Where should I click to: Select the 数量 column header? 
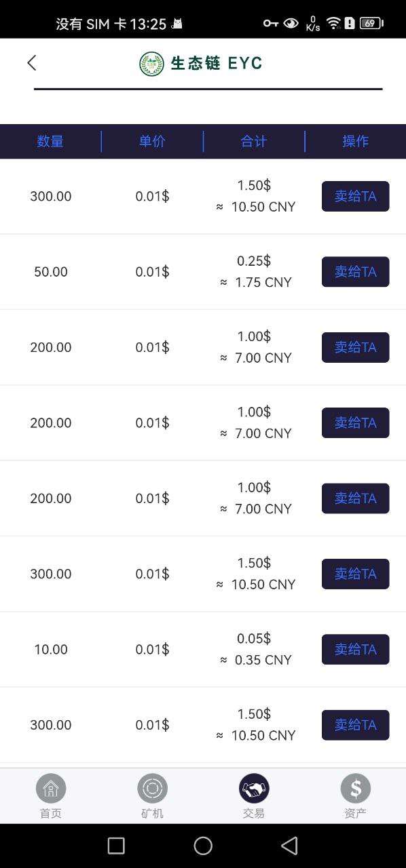pos(50,141)
